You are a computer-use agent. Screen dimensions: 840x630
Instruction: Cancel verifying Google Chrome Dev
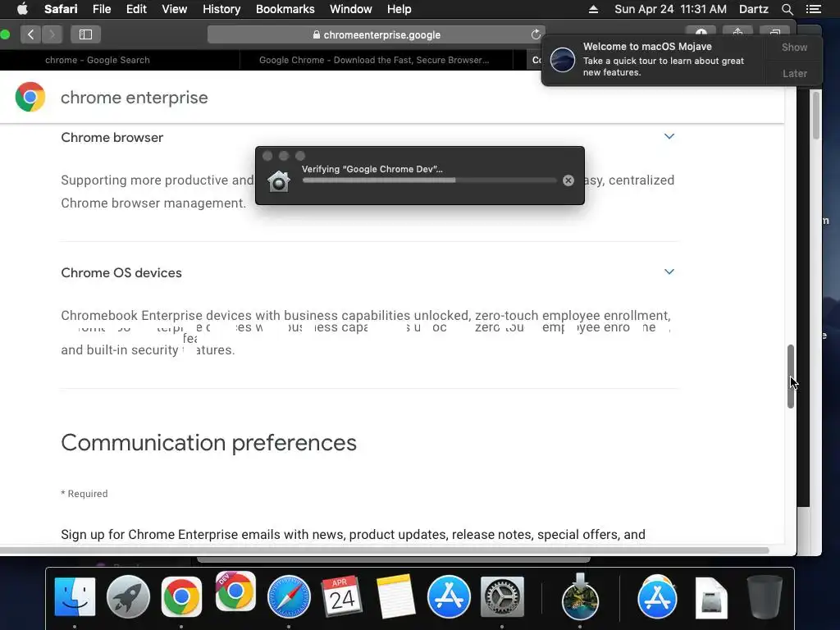(568, 180)
